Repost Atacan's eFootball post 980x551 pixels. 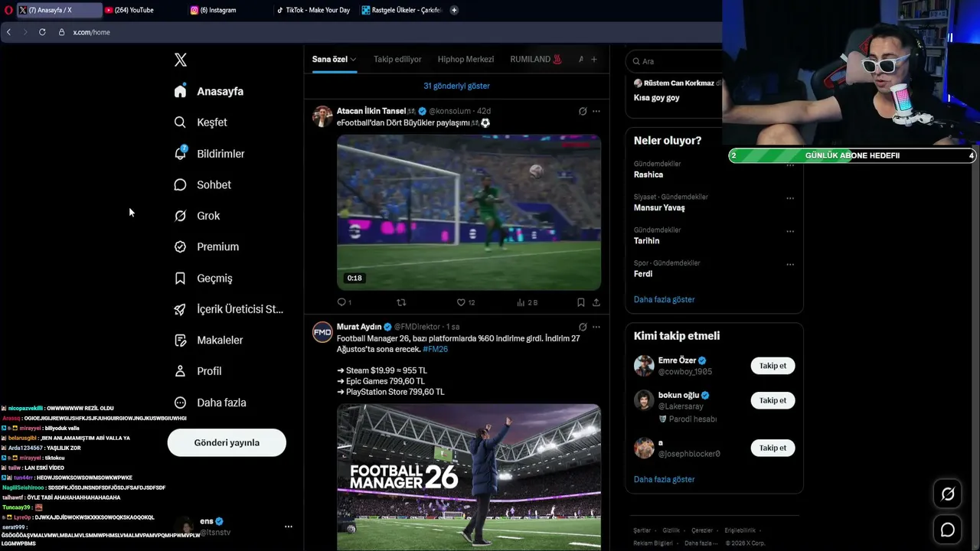(x=401, y=302)
